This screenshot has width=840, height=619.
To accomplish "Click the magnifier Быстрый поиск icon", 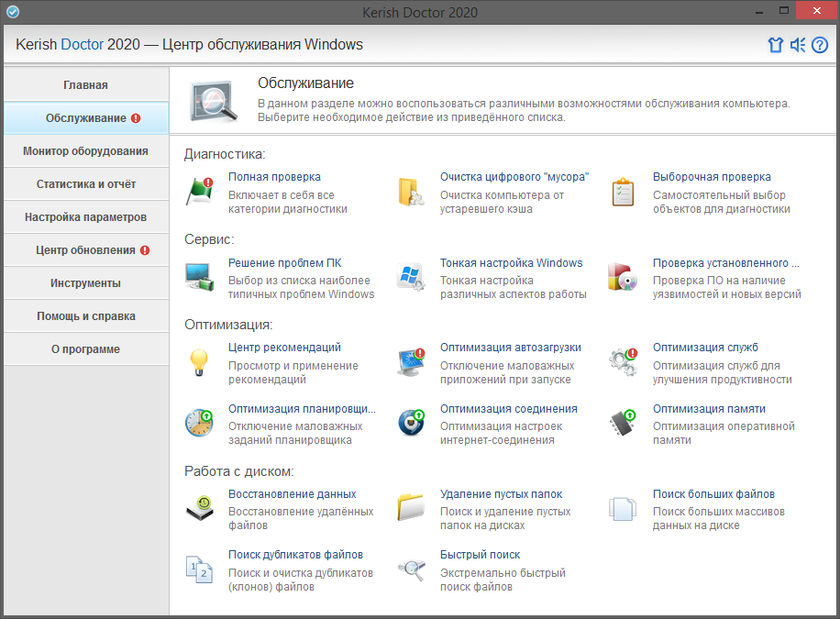I will (x=411, y=569).
